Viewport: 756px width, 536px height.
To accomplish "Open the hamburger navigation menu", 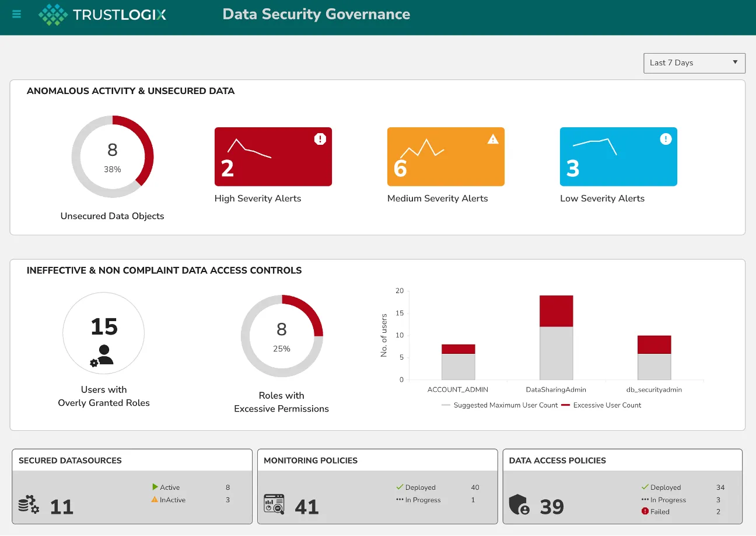I will pos(16,14).
